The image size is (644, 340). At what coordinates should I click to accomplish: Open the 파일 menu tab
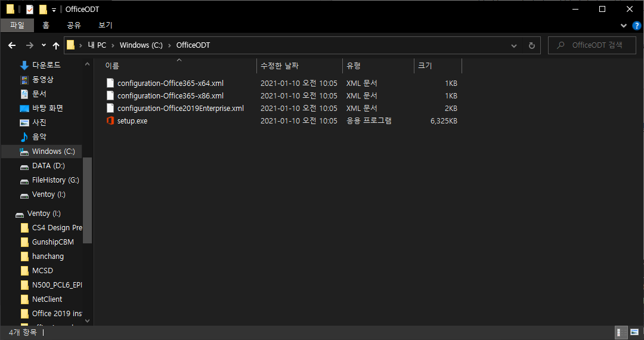pos(17,26)
